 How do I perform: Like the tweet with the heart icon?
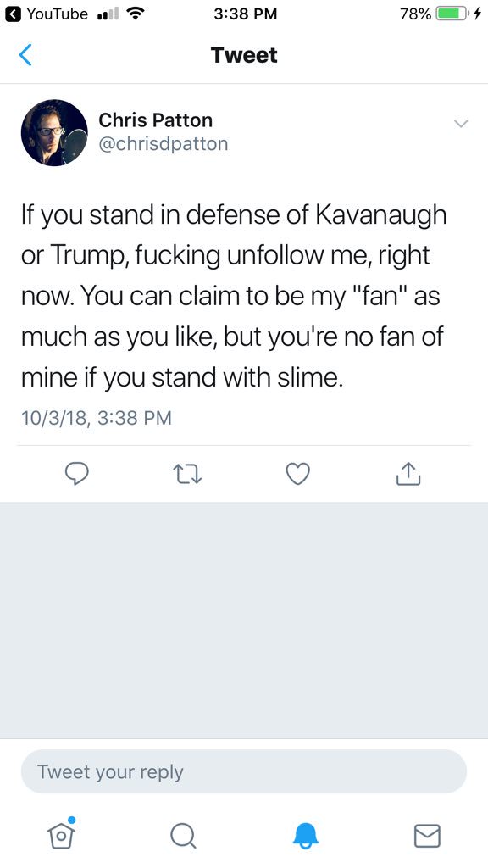click(297, 474)
